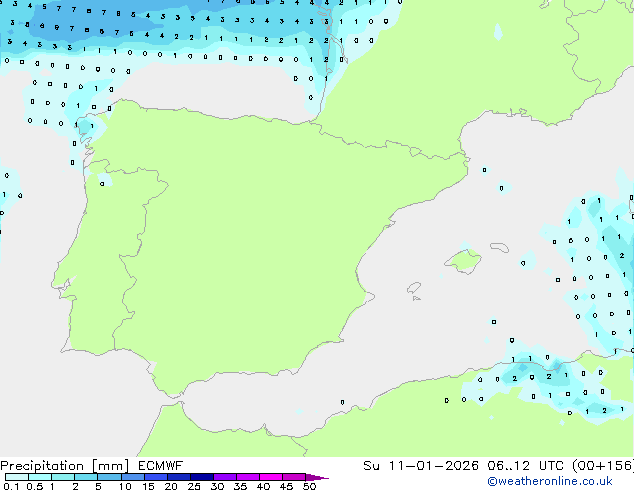Image resolution: width=634 pixels, height=490 pixels.
Task: Click the '06..12 UTC' time range text
Action: pos(526,466)
